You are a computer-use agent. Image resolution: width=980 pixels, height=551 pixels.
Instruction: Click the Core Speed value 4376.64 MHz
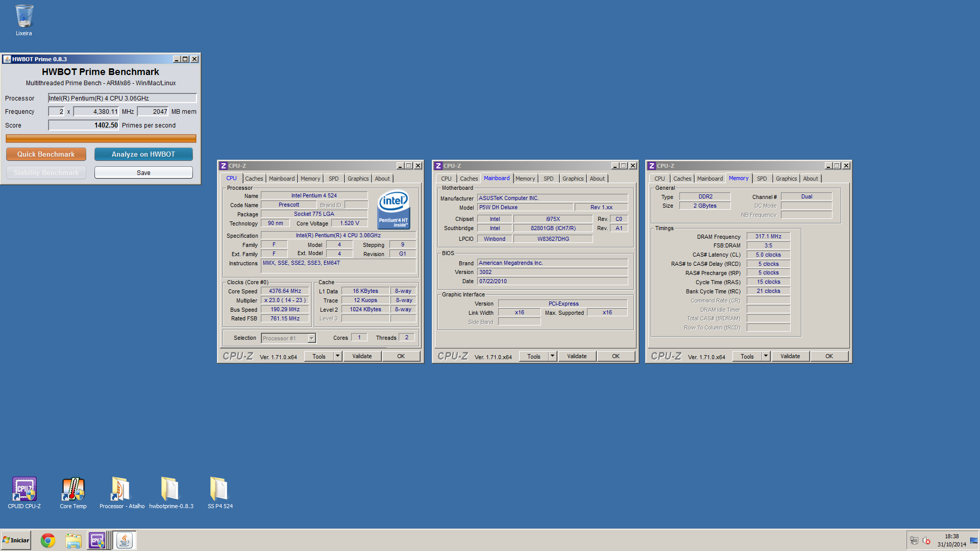coord(285,291)
